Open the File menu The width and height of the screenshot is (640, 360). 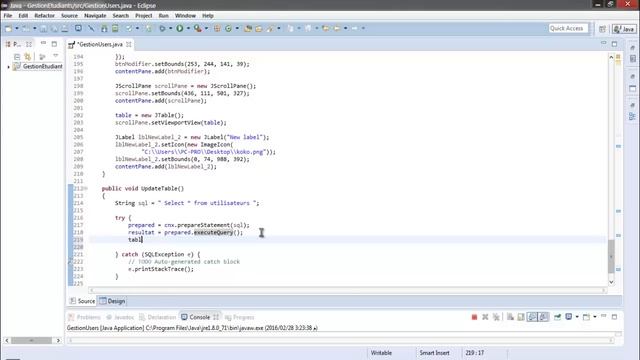click(x=8, y=16)
